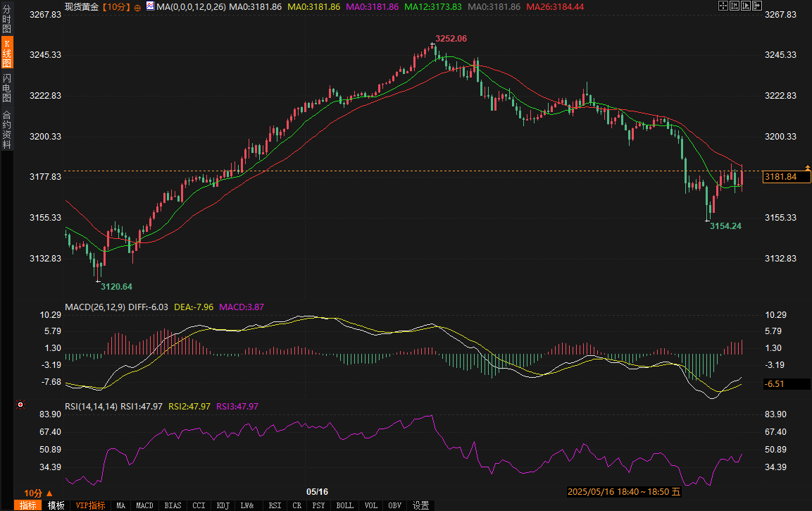Select the LW& indicator
812x511 pixels.
(x=247, y=505)
